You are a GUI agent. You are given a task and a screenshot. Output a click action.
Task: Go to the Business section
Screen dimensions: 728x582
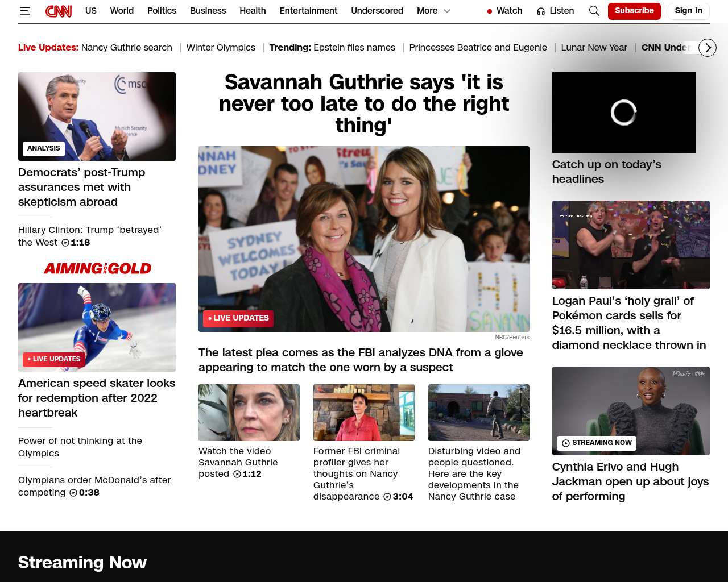tap(208, 11)
